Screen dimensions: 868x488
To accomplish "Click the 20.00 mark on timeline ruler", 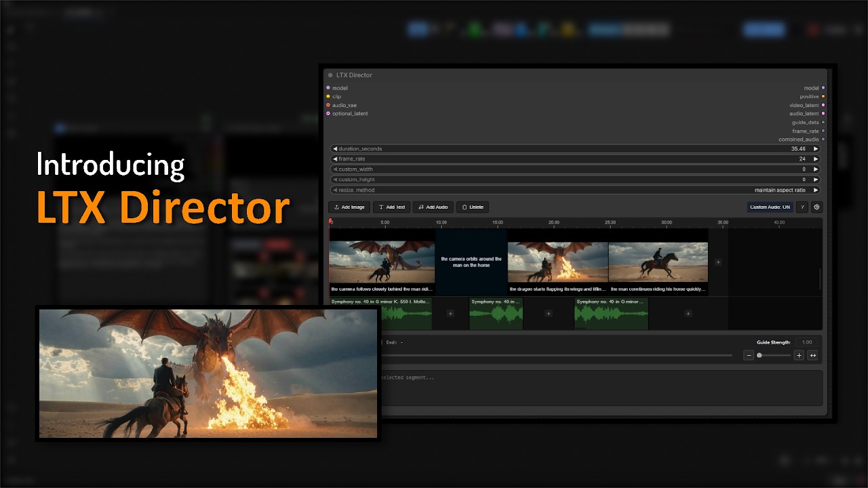I will coord(553,222).
